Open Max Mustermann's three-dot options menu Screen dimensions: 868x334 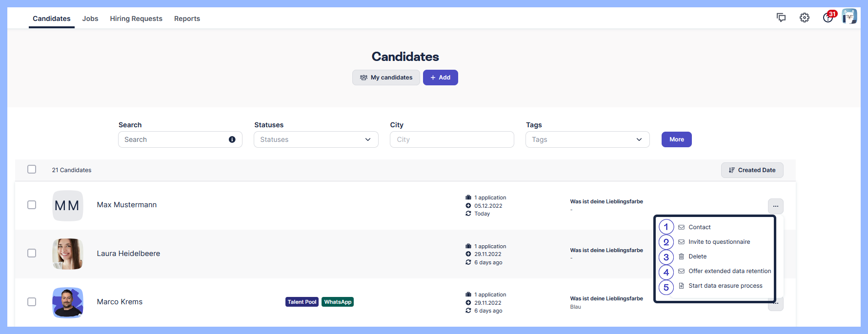click(775, 206)
